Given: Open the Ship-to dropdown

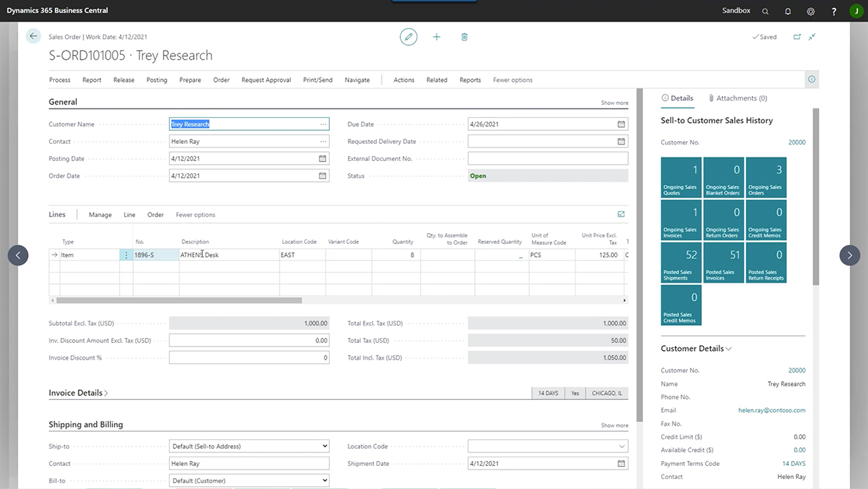Looking at the screenshot, I should 249,447.
